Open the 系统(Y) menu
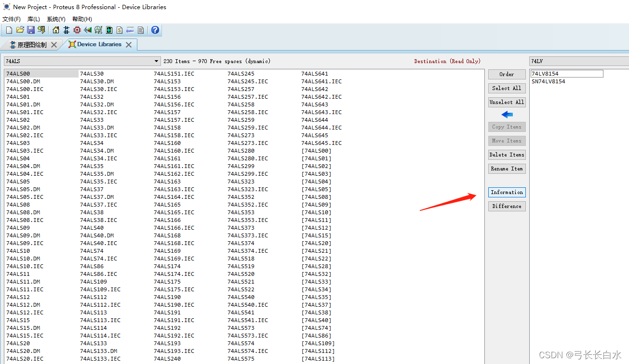Viewport: 629px width, 364px height. pyautogui.click(x=56, y=19)
